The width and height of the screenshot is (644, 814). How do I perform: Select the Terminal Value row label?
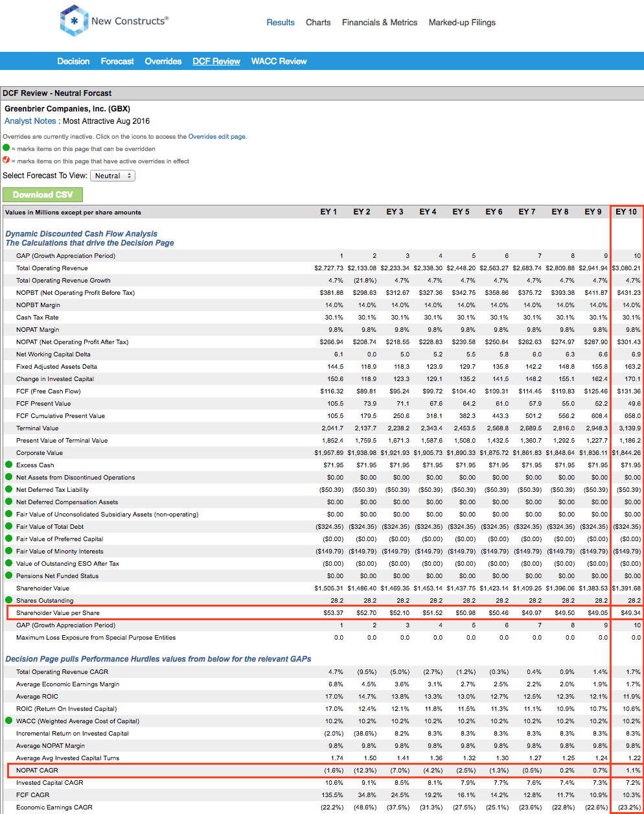pyautogui.click(x=38, y=428)
